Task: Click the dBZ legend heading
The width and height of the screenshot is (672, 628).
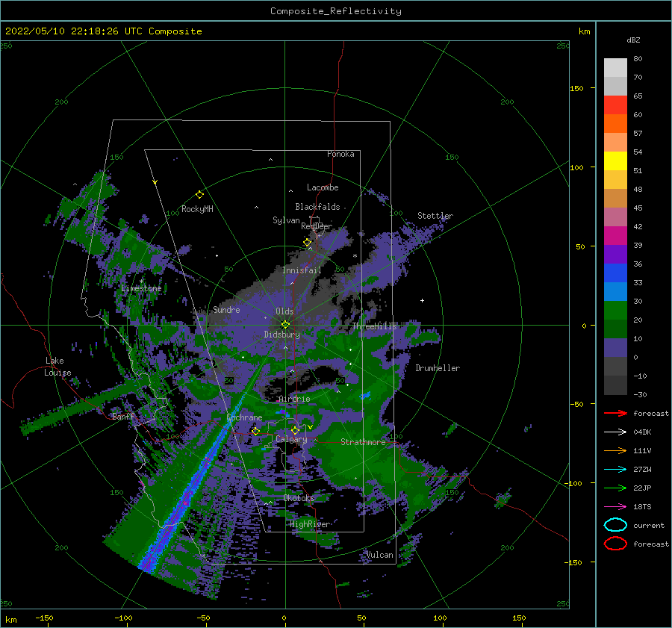Action: pos(633,40)
